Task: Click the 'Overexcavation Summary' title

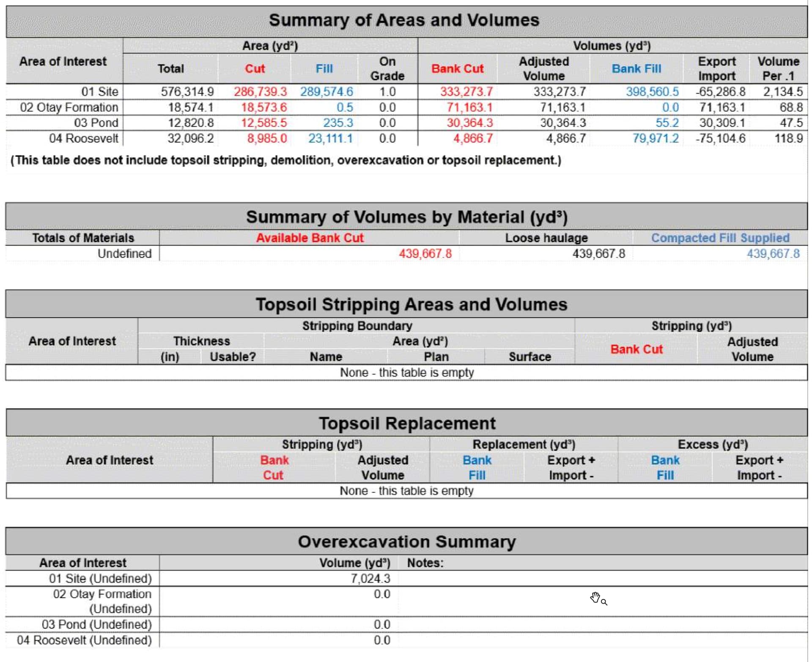Action: click(x=407, y=542)
